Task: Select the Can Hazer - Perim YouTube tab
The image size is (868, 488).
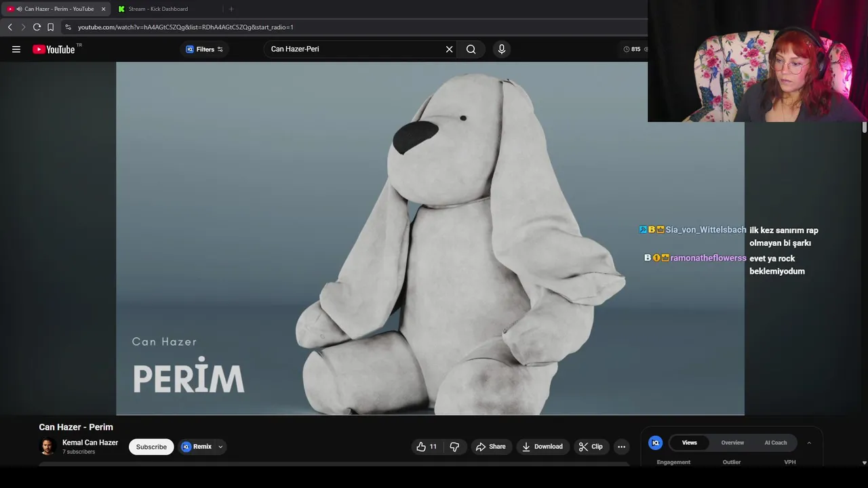Action: pyautogui.click(x=58, y=9)
